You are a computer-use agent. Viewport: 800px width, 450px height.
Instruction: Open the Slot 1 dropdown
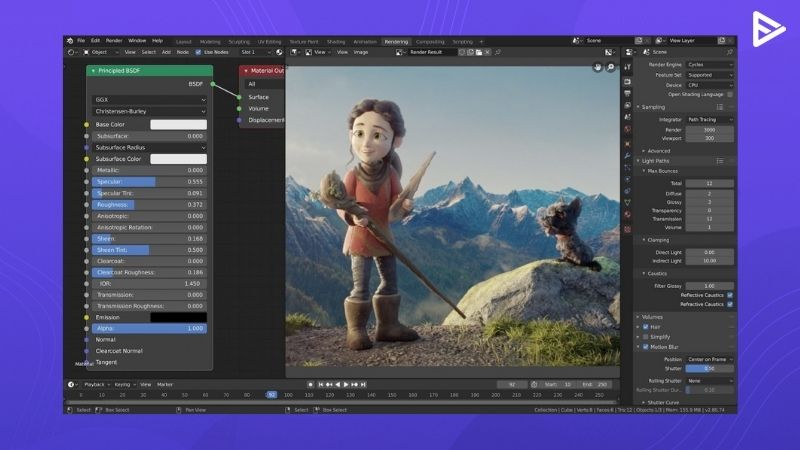click(x=256, y=52)
